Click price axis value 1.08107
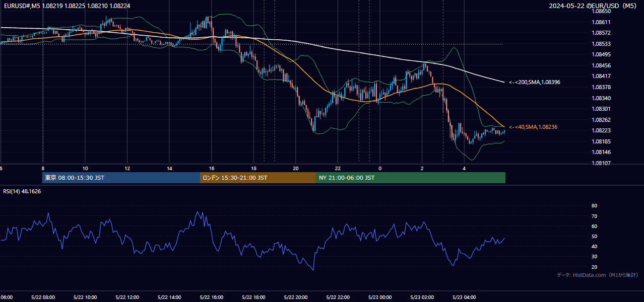 click(601, 163)
